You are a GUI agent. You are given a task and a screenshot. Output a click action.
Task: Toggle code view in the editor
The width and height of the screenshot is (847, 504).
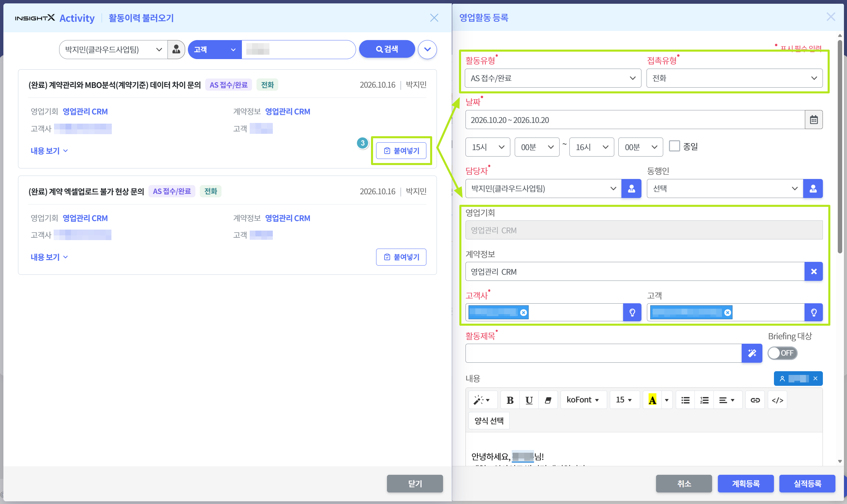[777, 400]
